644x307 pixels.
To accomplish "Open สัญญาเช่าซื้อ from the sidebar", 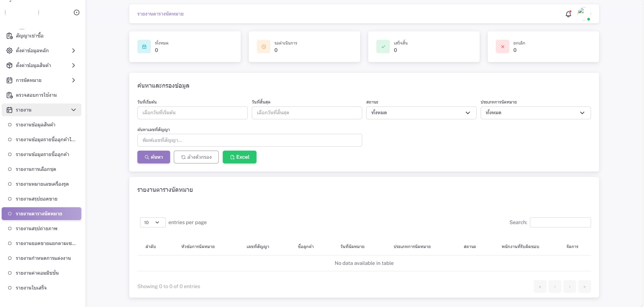I will [x=30, y=36].
